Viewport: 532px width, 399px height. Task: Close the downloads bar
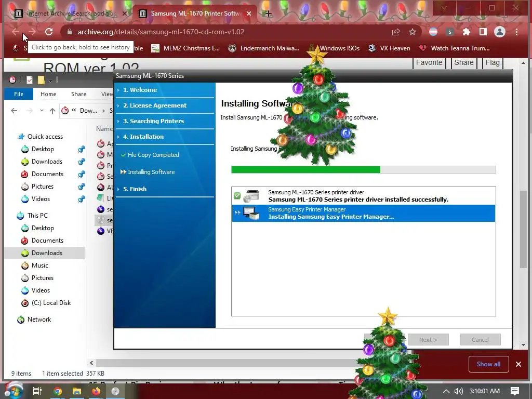(518, 364)
